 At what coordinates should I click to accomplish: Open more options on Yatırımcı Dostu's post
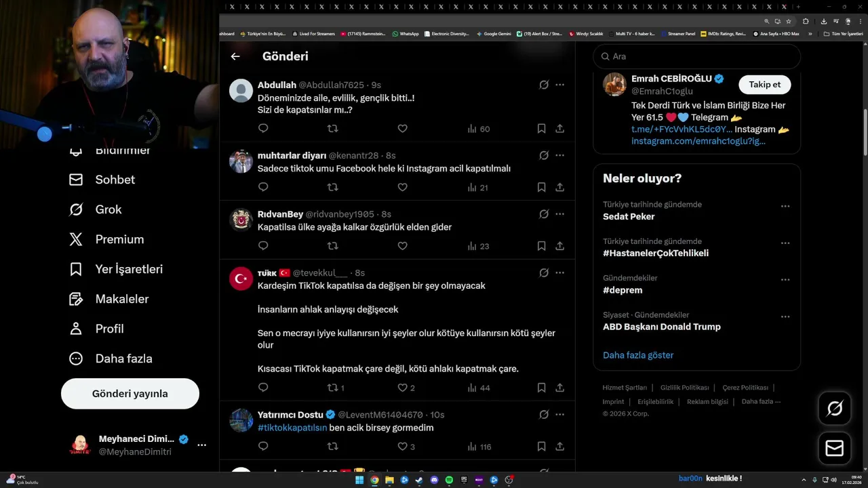tap(560, 414)
